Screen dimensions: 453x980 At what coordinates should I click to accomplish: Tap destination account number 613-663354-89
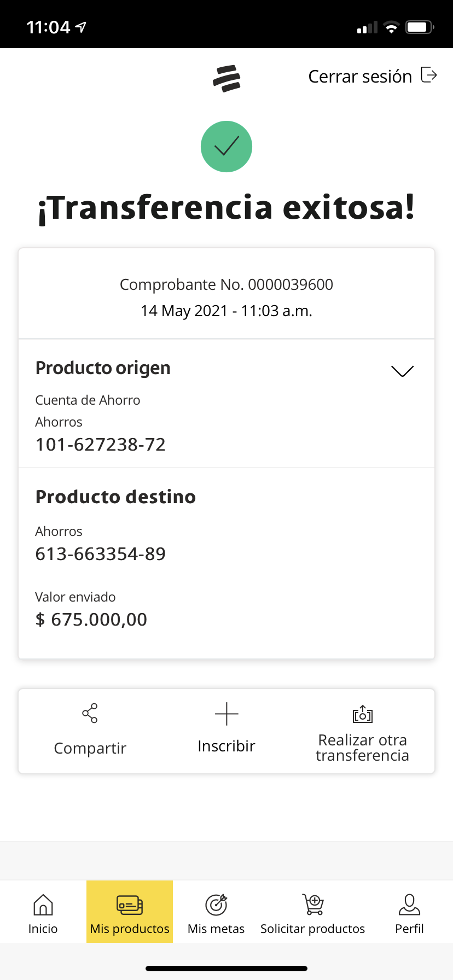[x=101, y=554]
